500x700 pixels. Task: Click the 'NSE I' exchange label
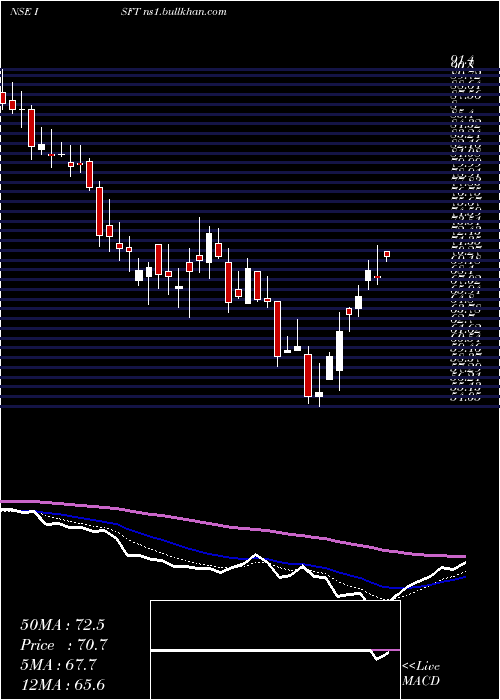(x=25, y=12)
